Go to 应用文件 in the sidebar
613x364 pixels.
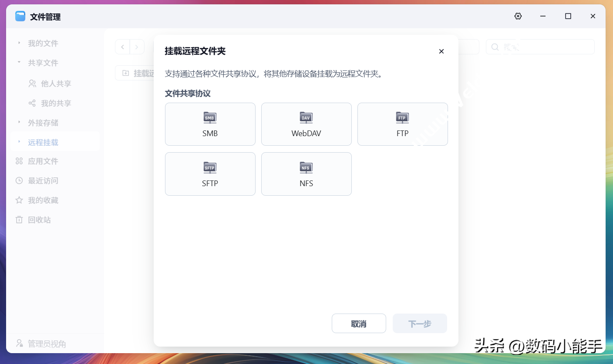coord(37,161)
